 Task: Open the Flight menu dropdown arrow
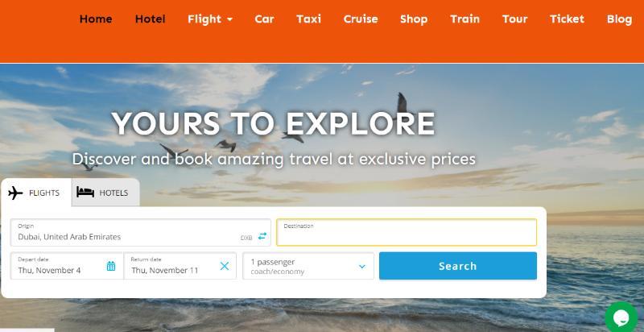229,19
